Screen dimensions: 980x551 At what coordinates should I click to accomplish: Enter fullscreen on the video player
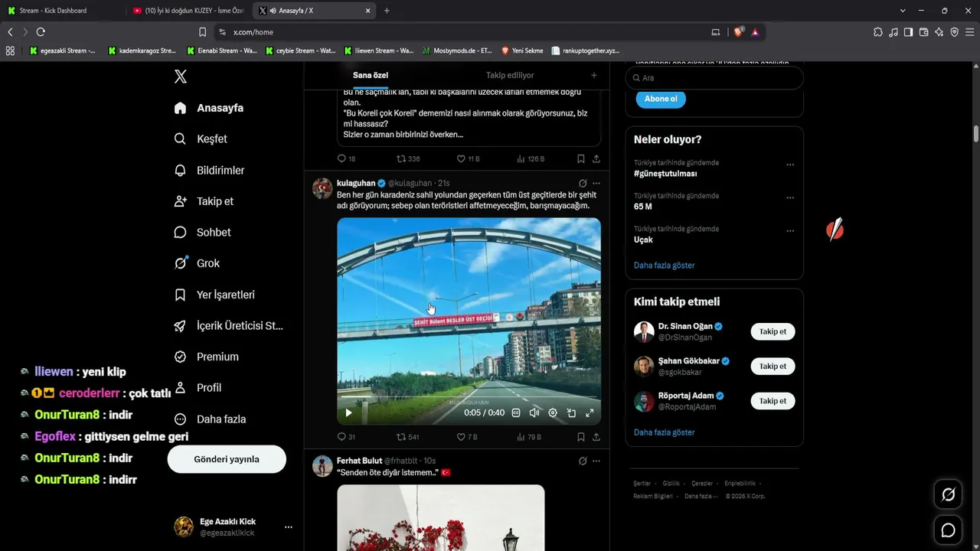click(590, 413)
